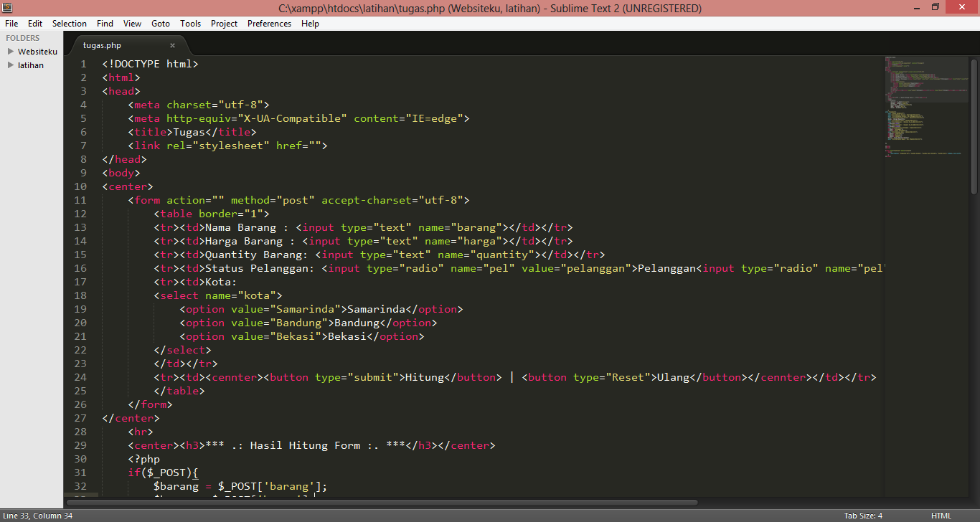Open the Goto menu
Image resolution: width=980 pixels, height=522 pixels.
(161, 23)
